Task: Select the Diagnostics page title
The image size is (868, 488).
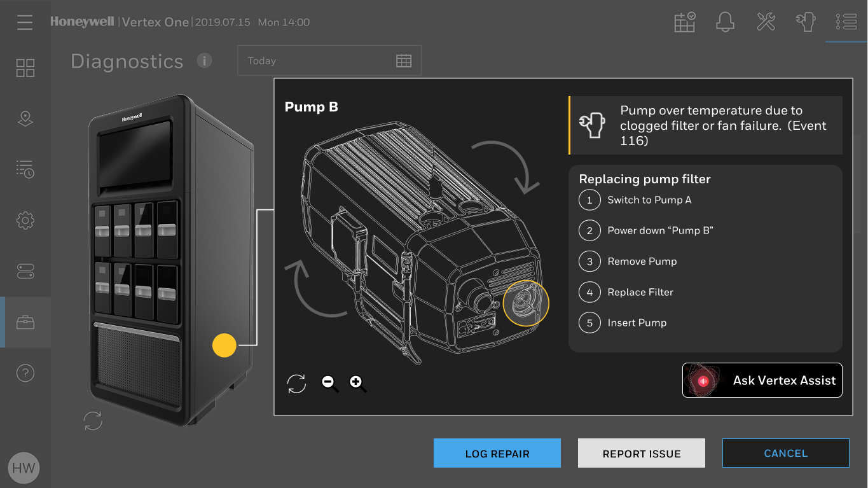Action: coord(127,61)
